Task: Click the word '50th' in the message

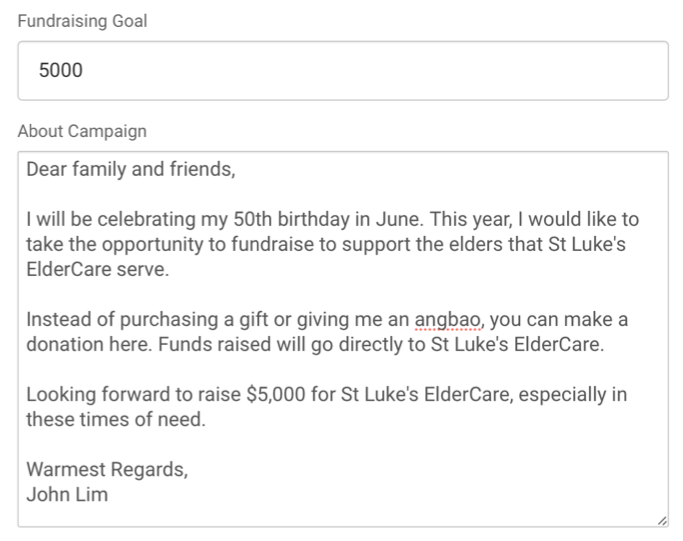Action: 253,219
